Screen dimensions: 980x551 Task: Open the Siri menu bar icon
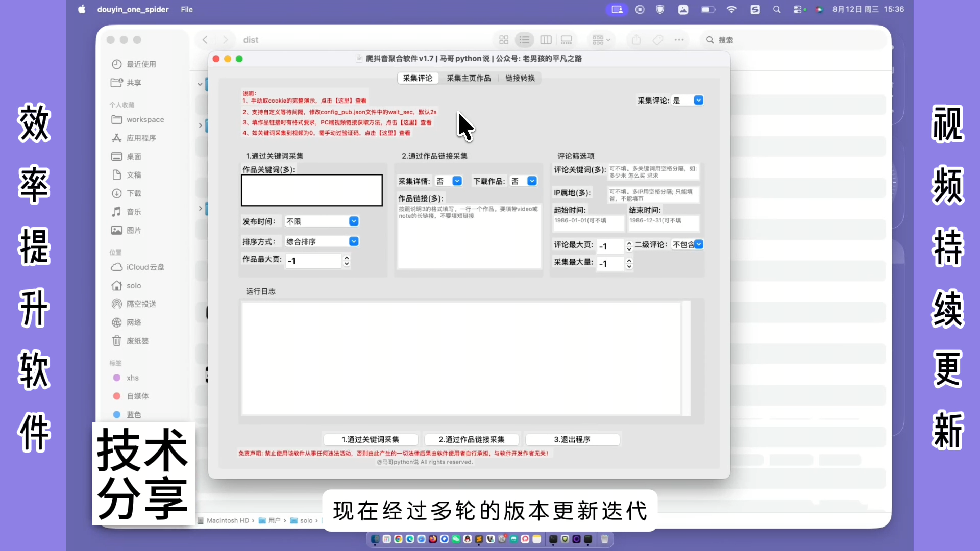(x=820, y=9)
